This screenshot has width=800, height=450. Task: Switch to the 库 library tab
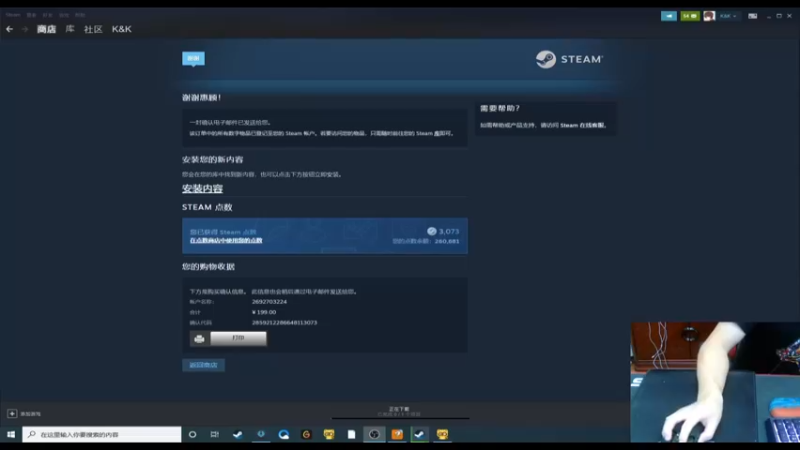[x=70, y=29]
